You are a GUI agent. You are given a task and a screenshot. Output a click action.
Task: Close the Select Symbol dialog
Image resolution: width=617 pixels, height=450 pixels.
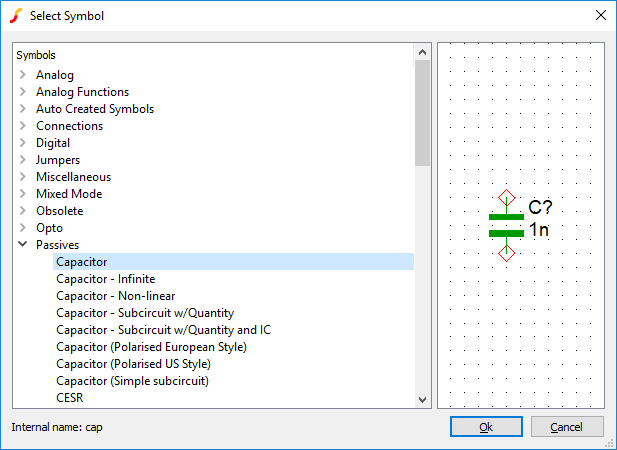click(600, 15)
